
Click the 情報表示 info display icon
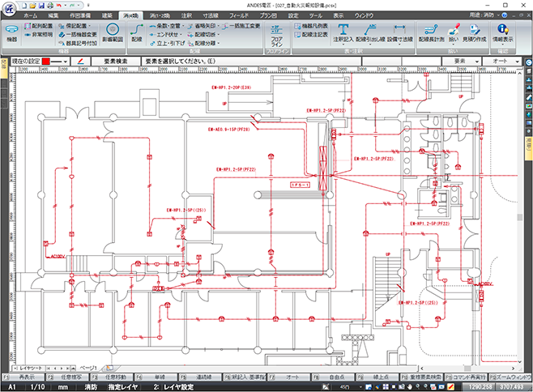[503, 34]
